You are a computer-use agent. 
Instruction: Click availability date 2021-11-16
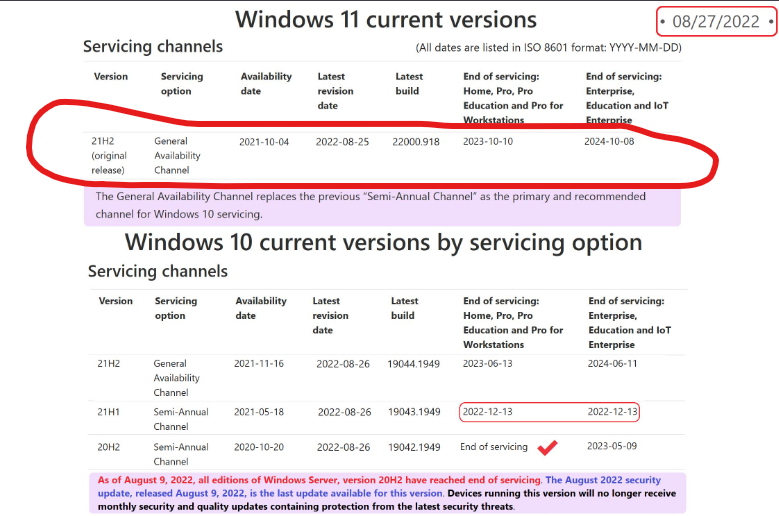click(x=259, y=364)
